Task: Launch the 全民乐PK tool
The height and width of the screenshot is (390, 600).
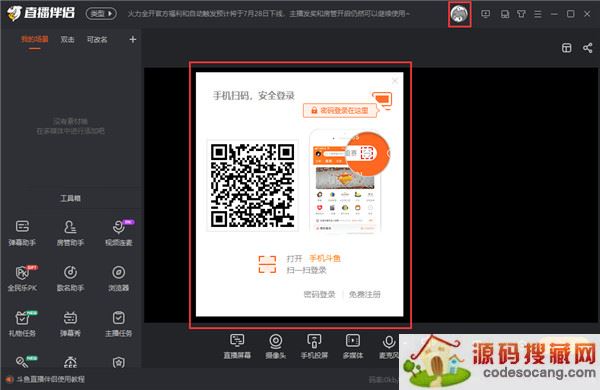Action: (x=22, y=278)
